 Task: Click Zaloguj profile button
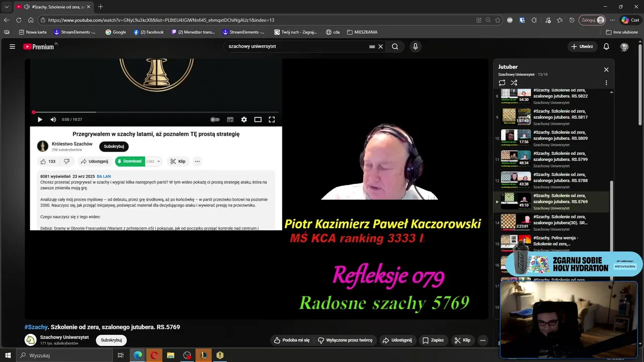[593, 20]
